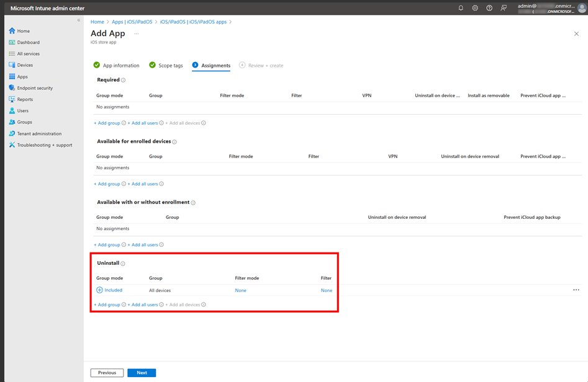The width and height of the screenshot is (588, 382).
Task: Open the Filter None link in Uninstall row
Action: pyautogui.click(x=326, y=290)
